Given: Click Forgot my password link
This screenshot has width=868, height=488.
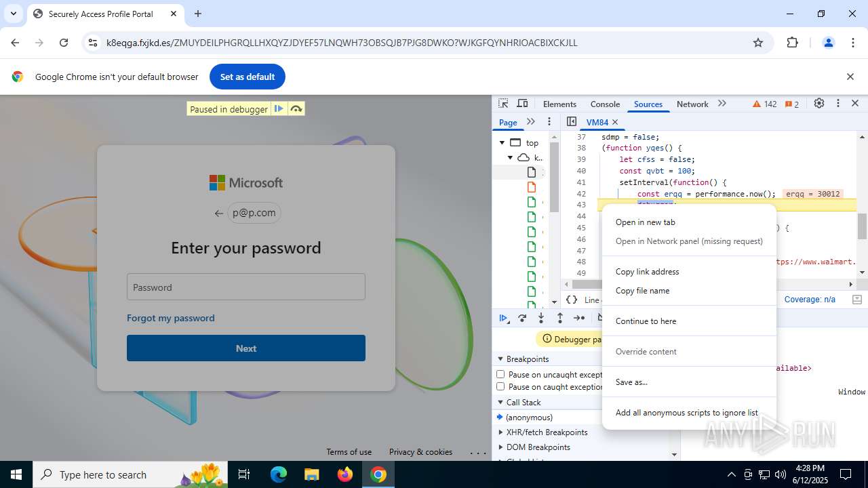Looking at the screenshot, I should point(171,318).
